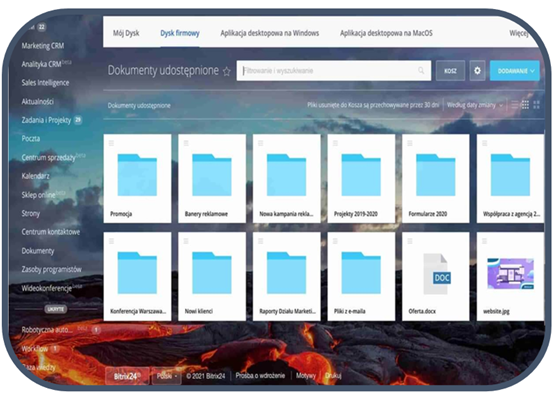
Task: Open the Raporty Działu Marketi... folder icon
Action: click(x=287, y=273)
